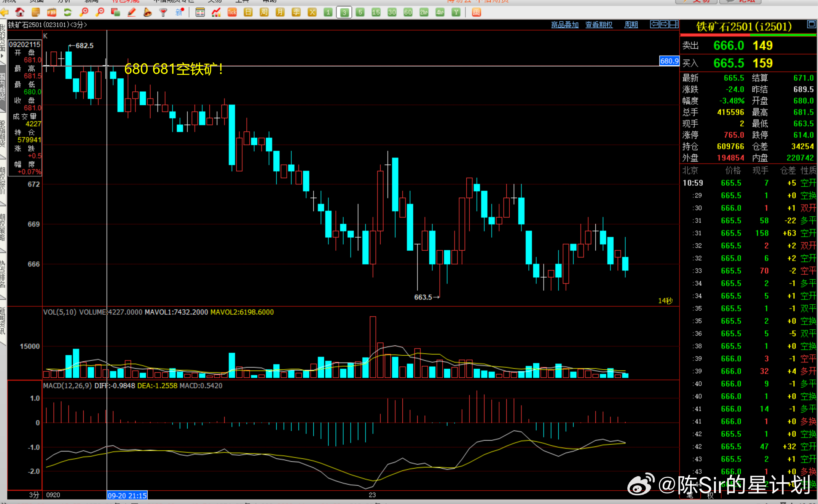818x504 pixels.
Task: Click the 卖出 price 666.0
Action: [x=729, y=46]
